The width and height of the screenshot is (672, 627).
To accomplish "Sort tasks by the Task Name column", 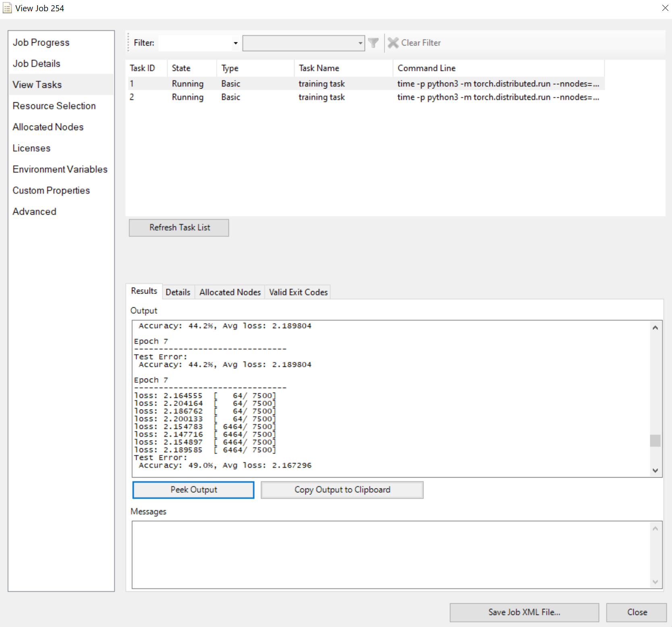I will point(319,68).
